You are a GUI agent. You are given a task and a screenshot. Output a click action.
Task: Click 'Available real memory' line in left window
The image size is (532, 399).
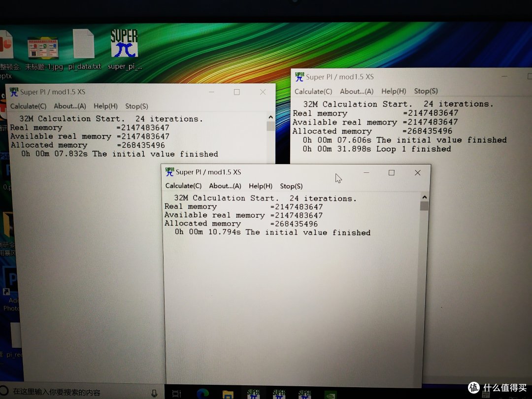(x=90, y=136)
